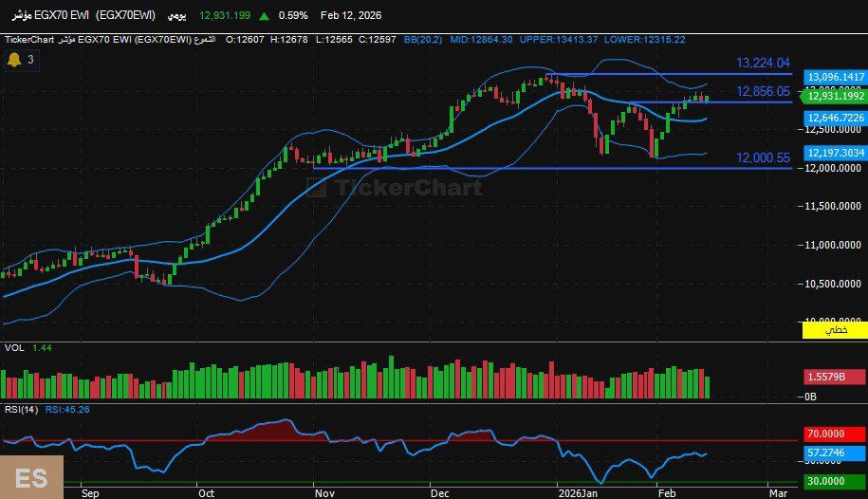Click the alerts bell icon
Screen dimensions: 868x499
click(14, 60)
